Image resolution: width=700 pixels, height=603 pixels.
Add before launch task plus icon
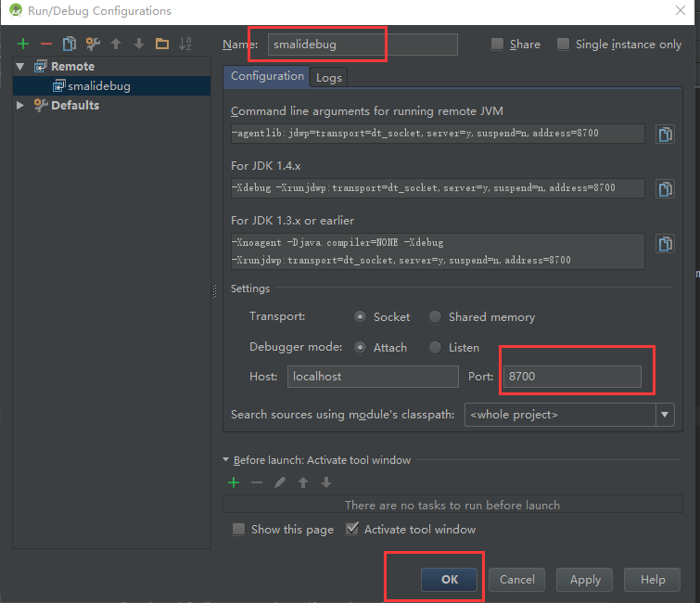pos(234,482)
